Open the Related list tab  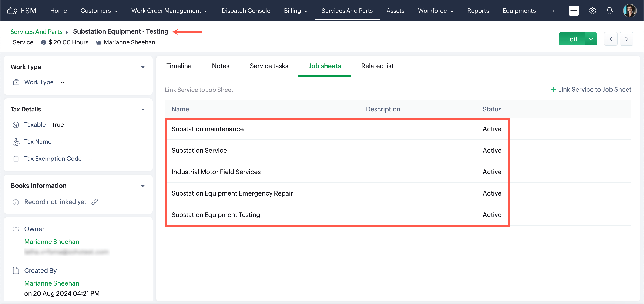(x=377, y=66)
